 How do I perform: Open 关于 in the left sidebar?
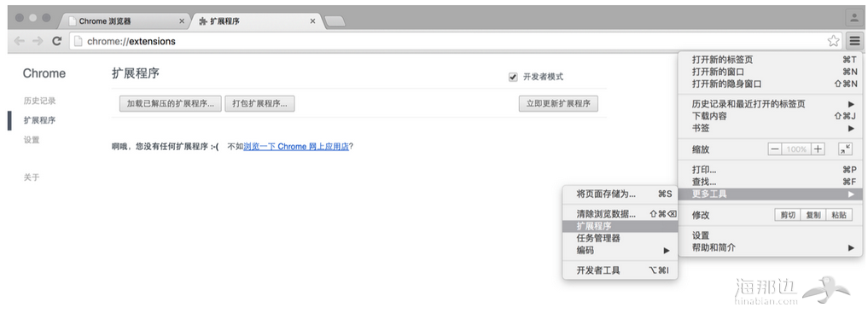click(32, 177)
